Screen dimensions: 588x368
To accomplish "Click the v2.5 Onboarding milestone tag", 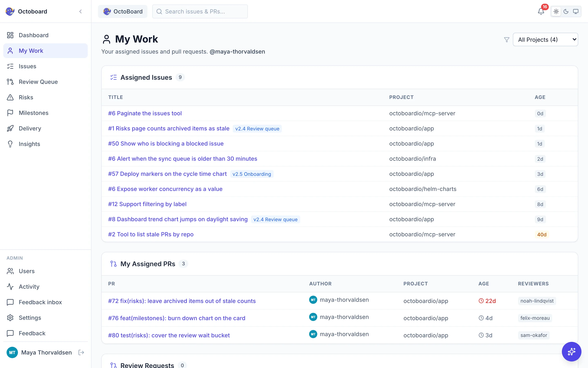I will 252,174.
